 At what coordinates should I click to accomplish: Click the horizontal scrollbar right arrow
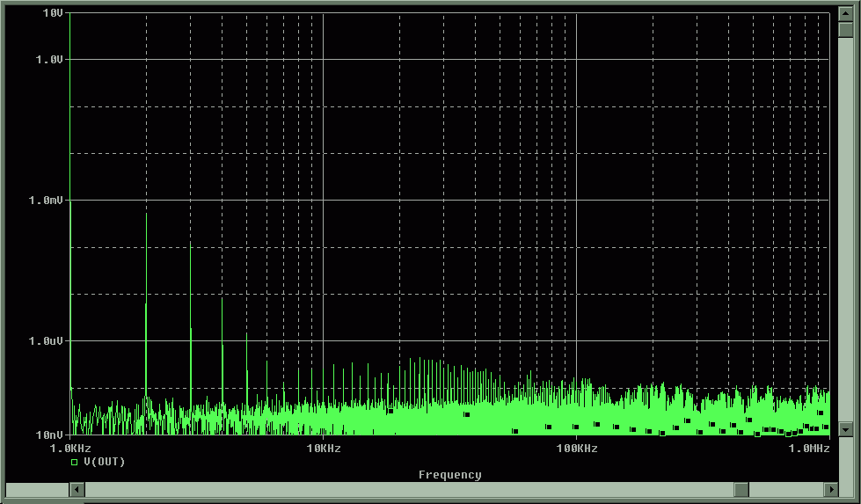830,489
